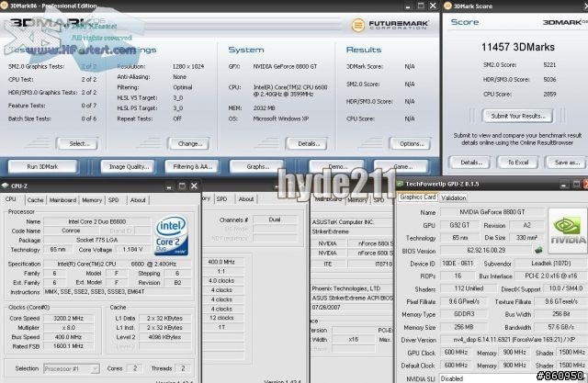The width and height of the screenshot is (588, 383).
Task: Click the GPU name field NVIDIA GeForce 8800 GT
Action: pyautogui.click(x=492, y=212)
